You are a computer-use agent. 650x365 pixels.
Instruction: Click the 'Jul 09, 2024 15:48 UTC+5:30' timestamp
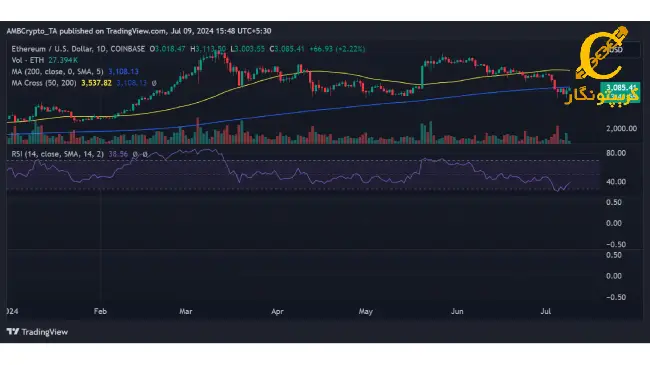tap(221, 31)
